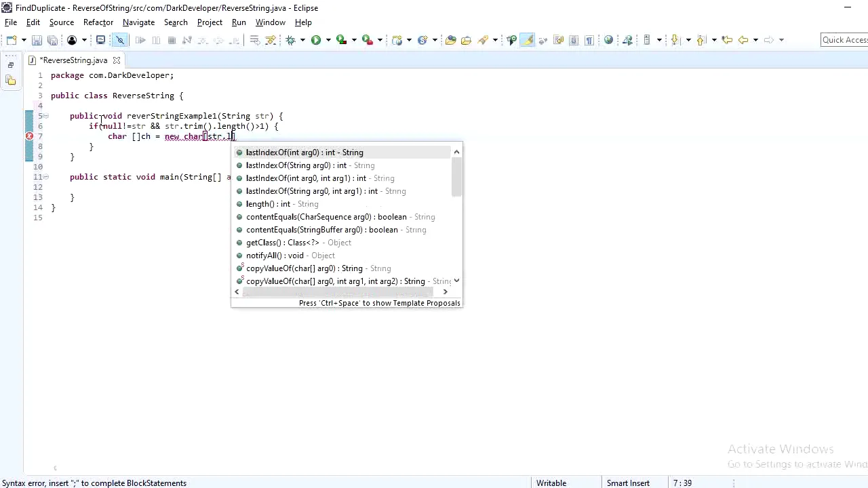Click the proposal list scroll-right arrow
This screenshot has height=488, width=868.
[445, 291]
